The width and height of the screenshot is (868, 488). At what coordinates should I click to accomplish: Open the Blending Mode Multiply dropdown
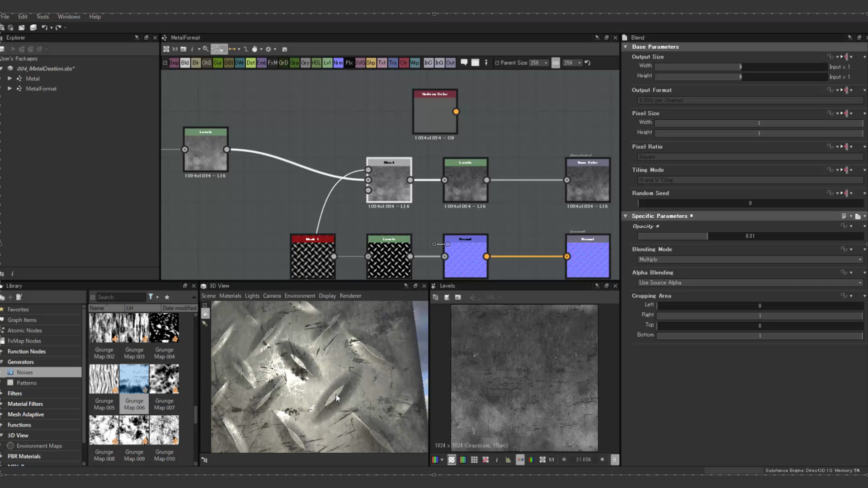pos(750,259)
